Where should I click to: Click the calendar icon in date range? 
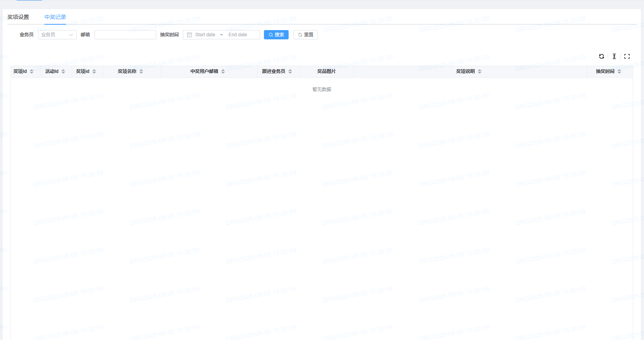point(189,35)
